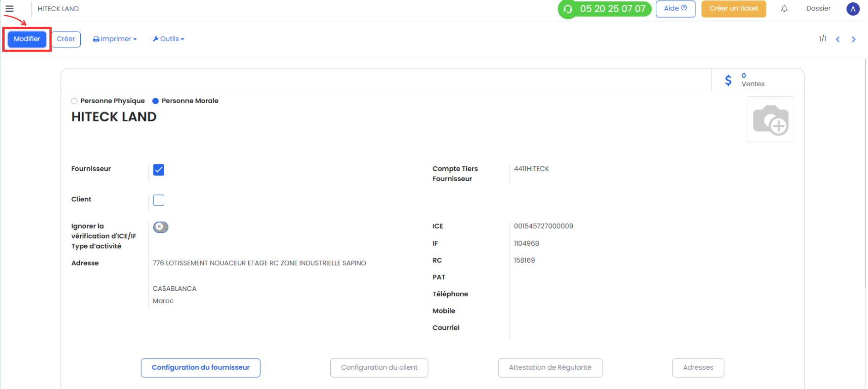This screenshot has width=868, height=389.
Task: Call support number 05 20 25 07 07
Action: (x=605, y=9)
